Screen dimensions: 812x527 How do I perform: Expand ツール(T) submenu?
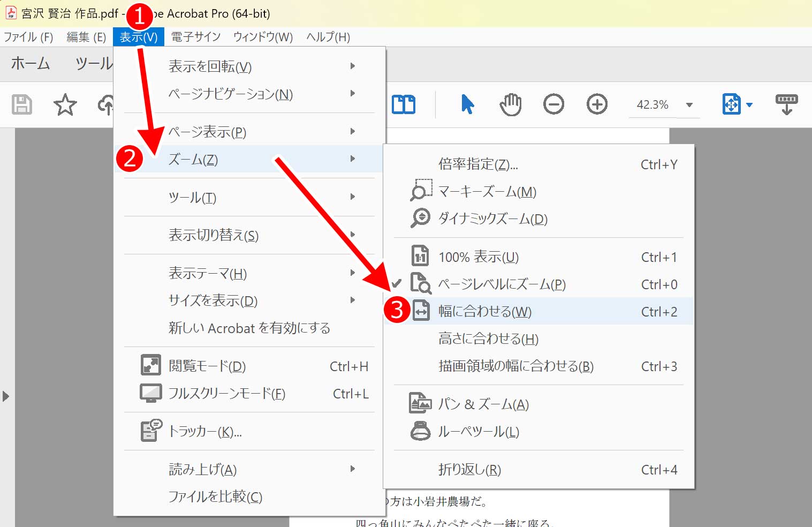[249, 197]
